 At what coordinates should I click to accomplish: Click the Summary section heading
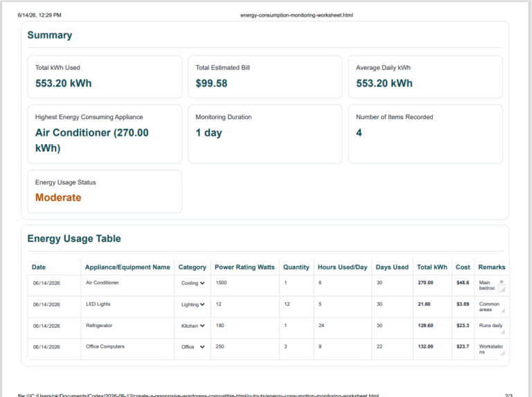pos(50,35)
